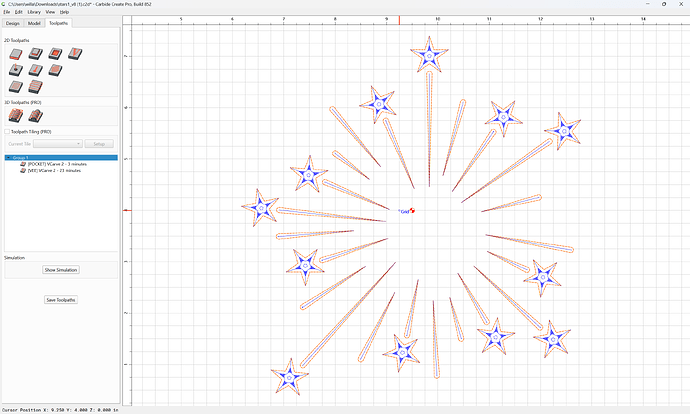Click the icon beside the [VEE] VCarve 2 toolpath

[23, 170]
